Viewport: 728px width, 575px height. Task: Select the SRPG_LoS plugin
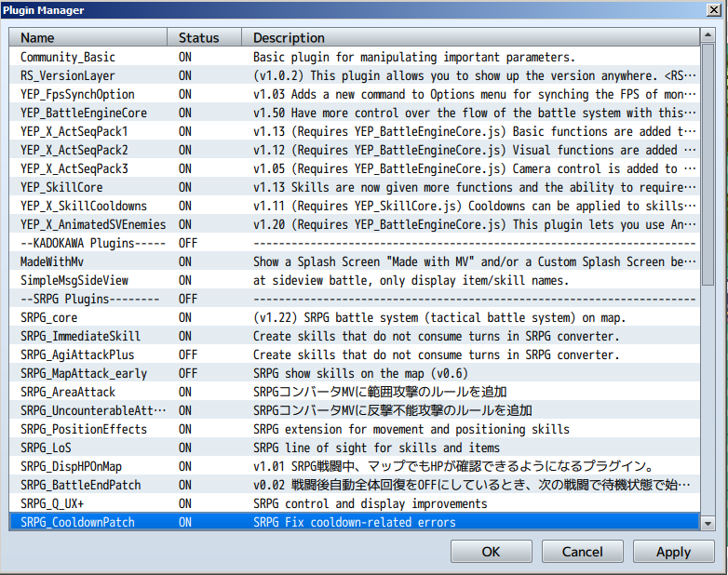(355, 448)
